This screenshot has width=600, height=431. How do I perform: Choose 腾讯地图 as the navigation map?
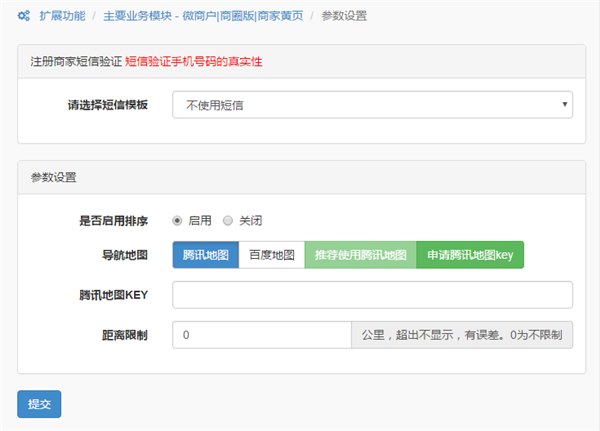tap(205, 255)
